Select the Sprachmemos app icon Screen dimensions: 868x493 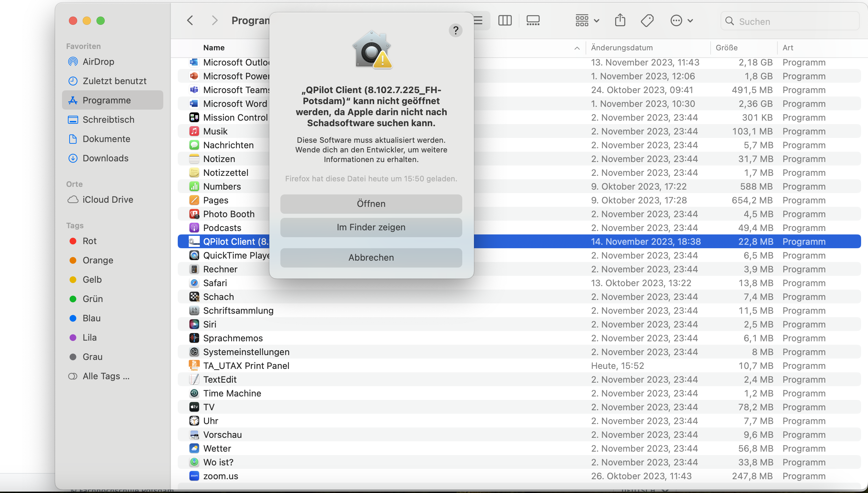coord(194,338)
